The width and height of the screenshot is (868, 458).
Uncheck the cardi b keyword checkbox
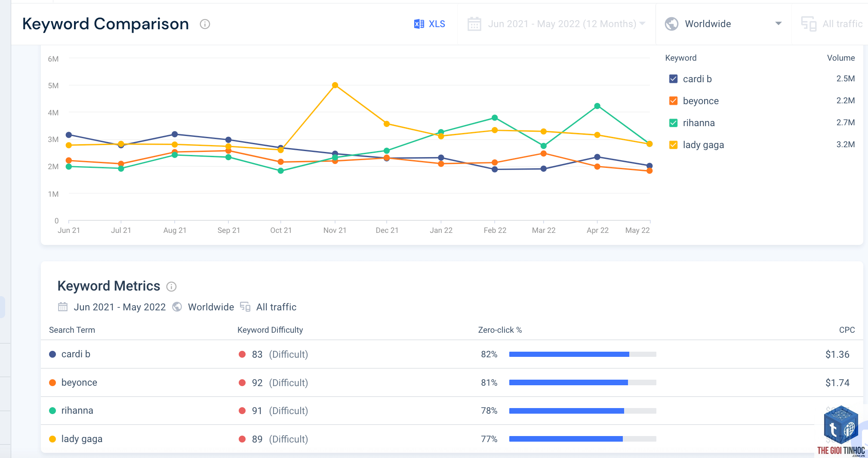(x=673, y=79)
